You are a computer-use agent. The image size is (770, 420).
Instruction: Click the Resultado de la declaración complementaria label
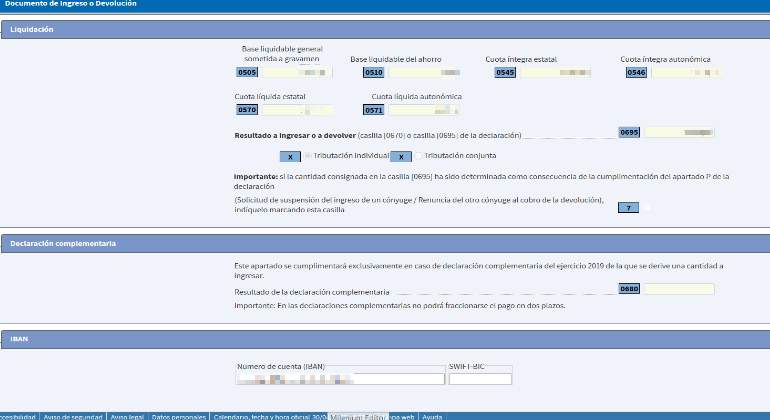click(x=312, y=292)
